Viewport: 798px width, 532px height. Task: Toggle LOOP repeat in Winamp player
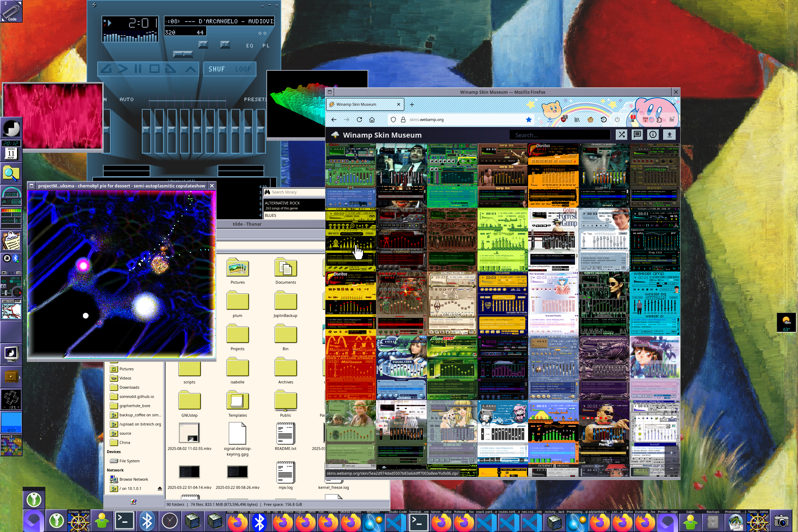point(243,69)
